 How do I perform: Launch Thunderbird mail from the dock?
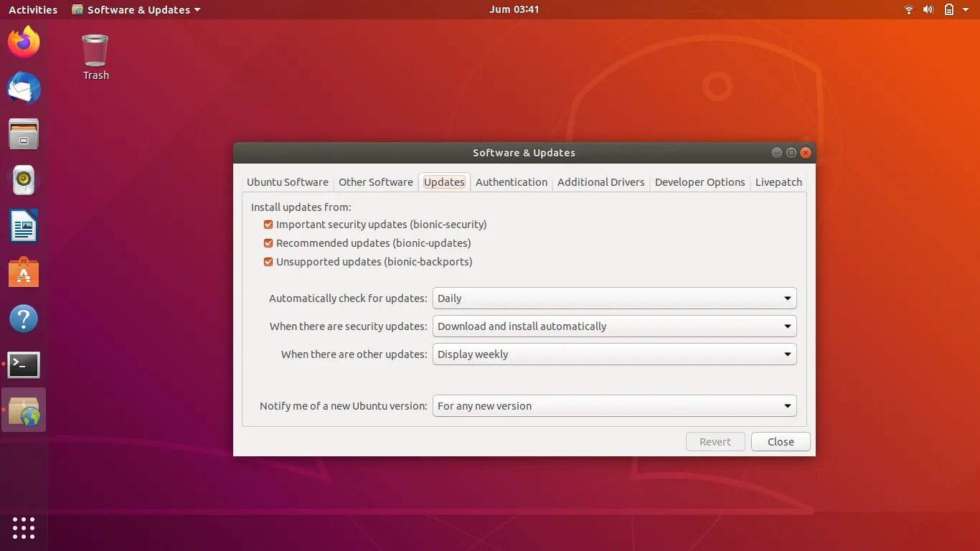[24, 88]
